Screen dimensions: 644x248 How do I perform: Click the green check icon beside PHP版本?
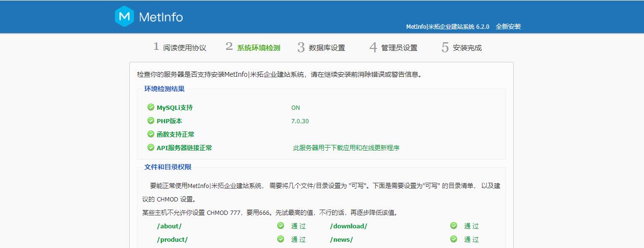tap(151, 121)
